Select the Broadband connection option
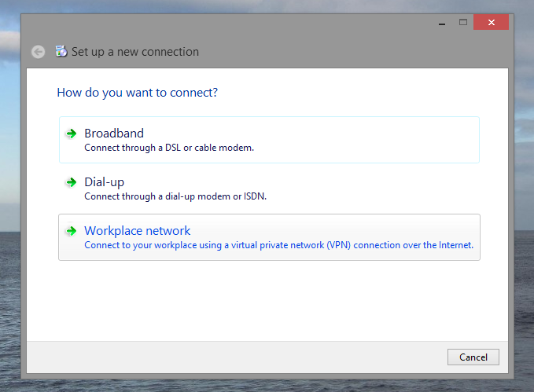The height and width of the screenshot is (392, 534). [114, 134]
